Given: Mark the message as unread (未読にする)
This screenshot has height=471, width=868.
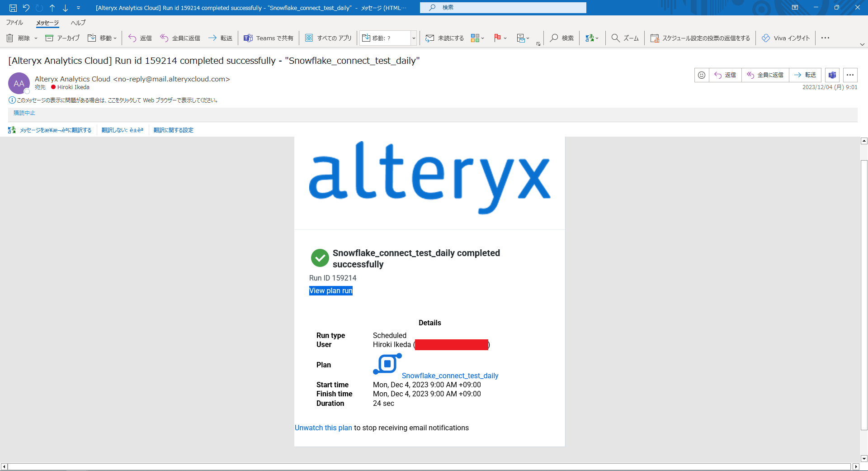Looking at the screenshot, I should point(445,38).
